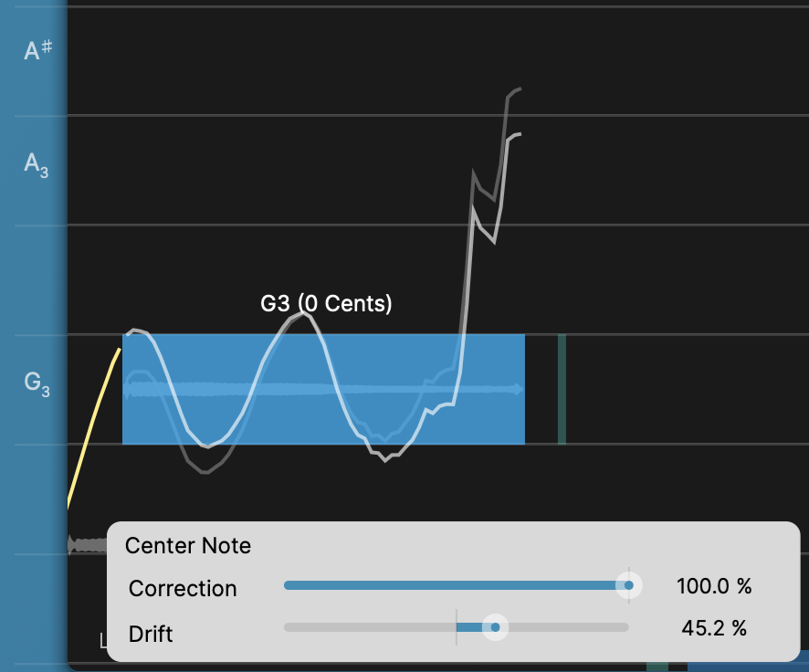Click the Correction slider handle
Image resolution: width=809 pixels, height=672 pixels.
[628, 585]
